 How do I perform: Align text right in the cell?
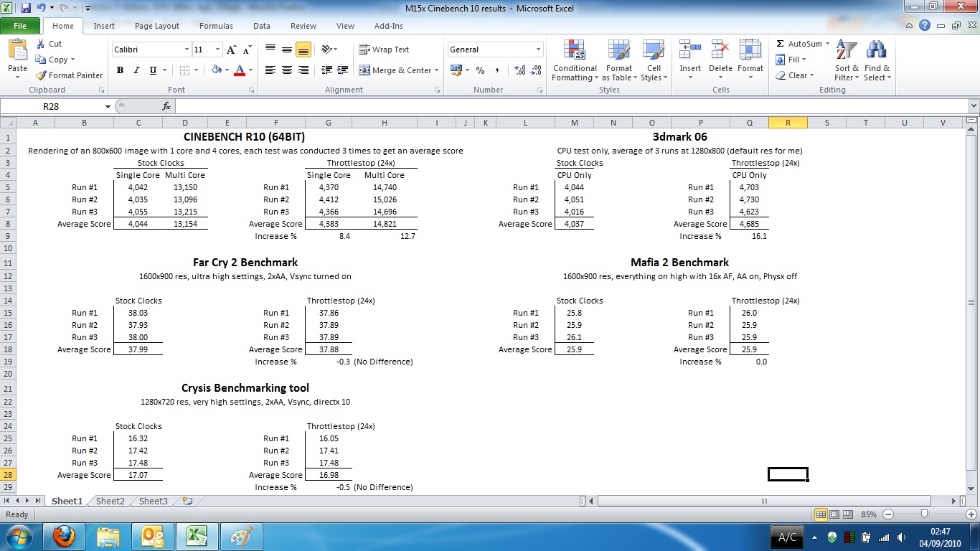(x=303, y=70)
